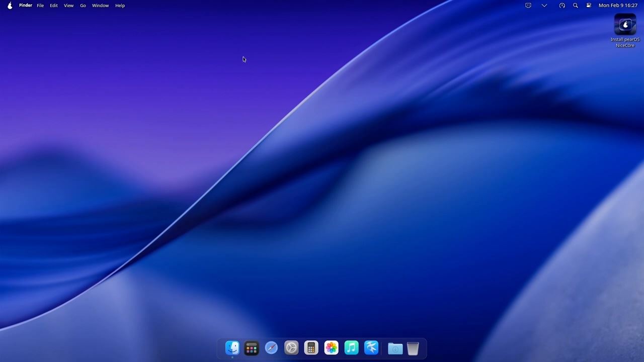
Task: Open the Window menu
Action: [100, 6]
